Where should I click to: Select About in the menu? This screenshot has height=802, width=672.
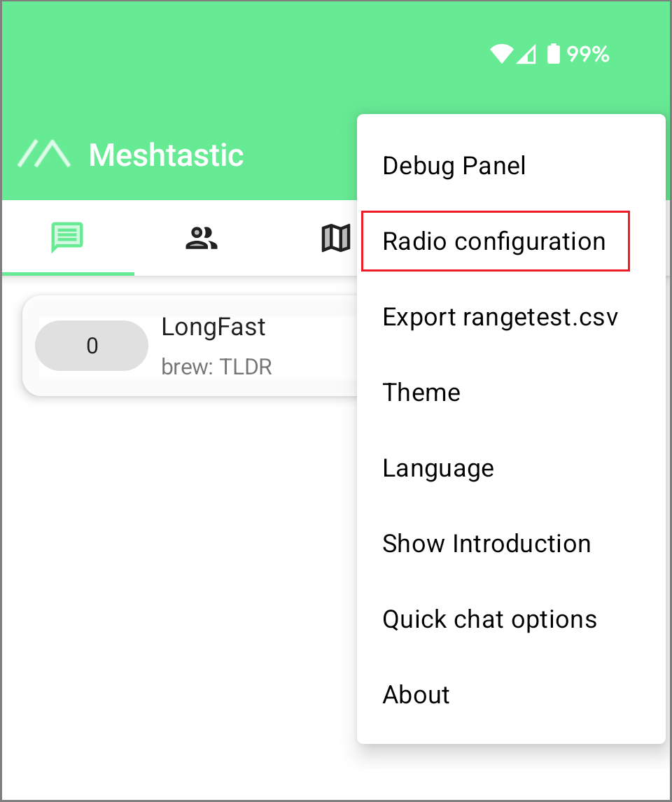pyautogui.click(x=416, y=695)
